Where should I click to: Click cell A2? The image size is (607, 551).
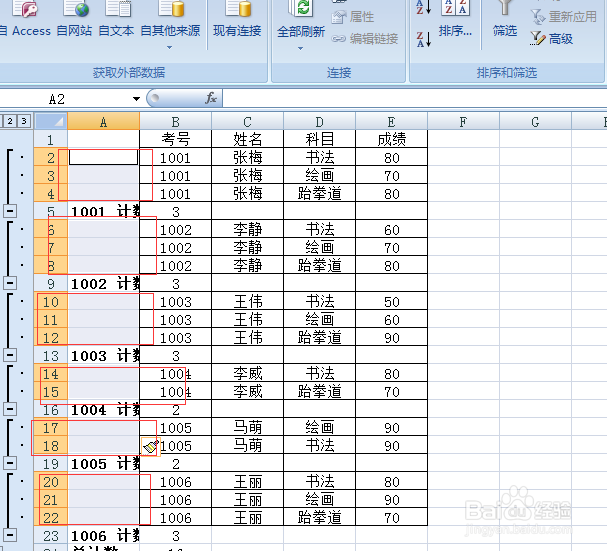[x=103, y=157]
